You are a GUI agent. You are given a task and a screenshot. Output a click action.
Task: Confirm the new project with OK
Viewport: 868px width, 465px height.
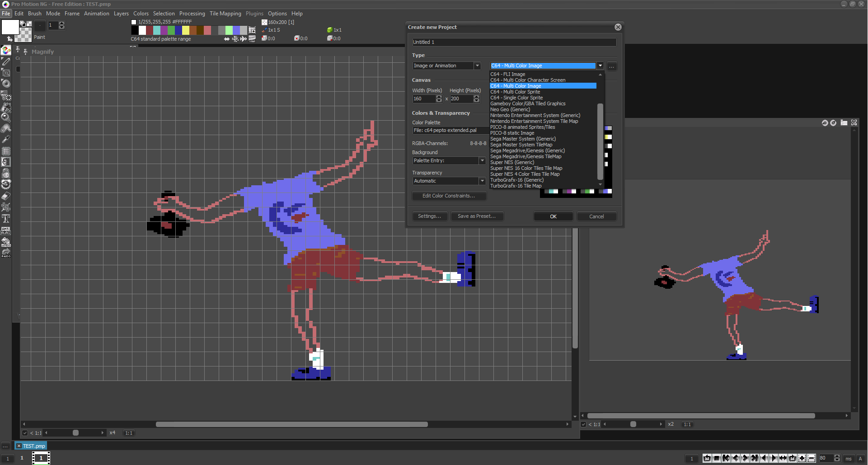(x=553, y=216)
